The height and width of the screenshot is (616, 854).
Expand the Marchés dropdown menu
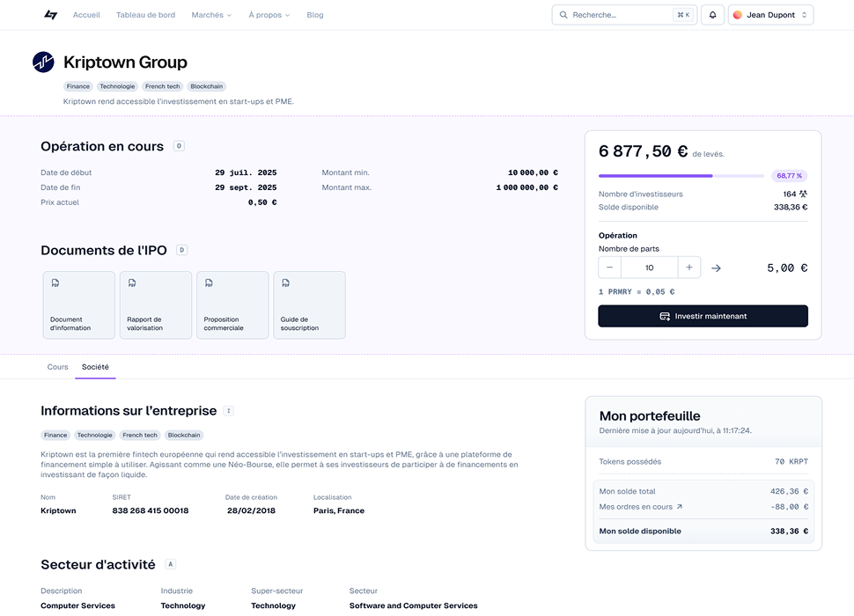211,15
